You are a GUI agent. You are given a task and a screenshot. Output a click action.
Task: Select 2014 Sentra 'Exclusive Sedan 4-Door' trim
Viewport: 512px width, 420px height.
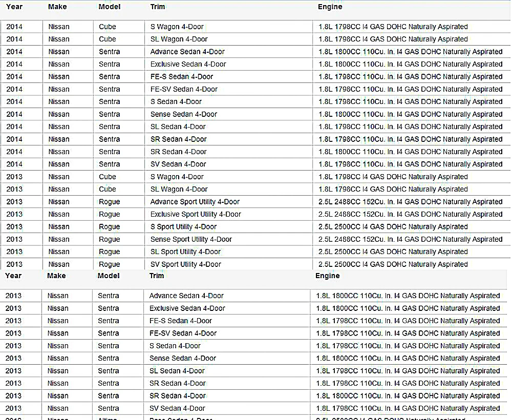(x=188, y=64)
